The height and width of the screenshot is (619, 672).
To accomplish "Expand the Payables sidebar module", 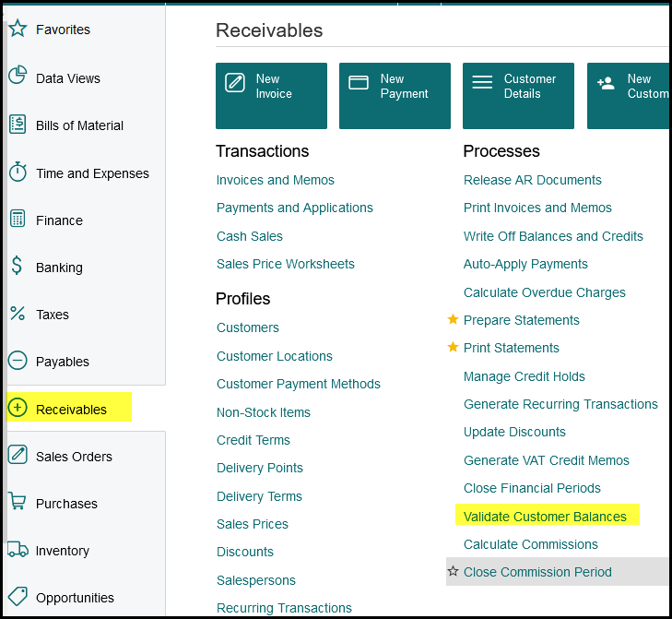I will pos(62,362).
